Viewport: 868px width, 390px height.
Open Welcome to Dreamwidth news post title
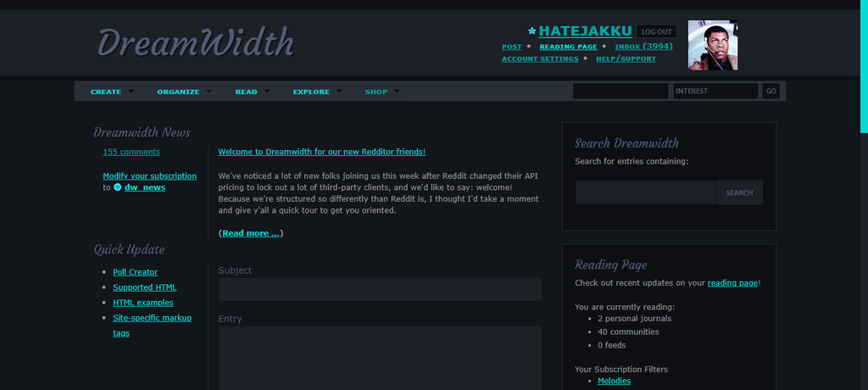321,152
